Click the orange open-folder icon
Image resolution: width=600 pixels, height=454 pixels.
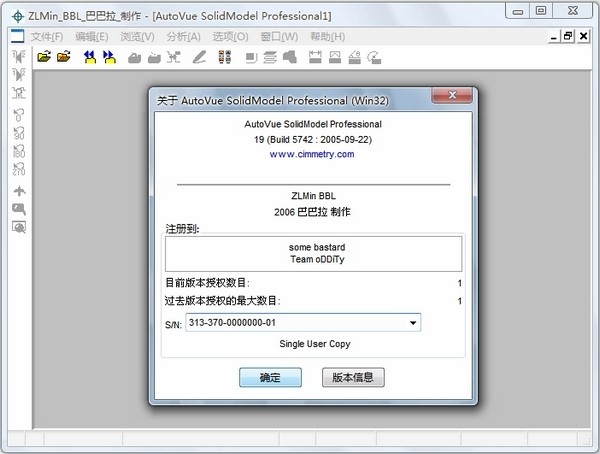[x=64, y=57]
